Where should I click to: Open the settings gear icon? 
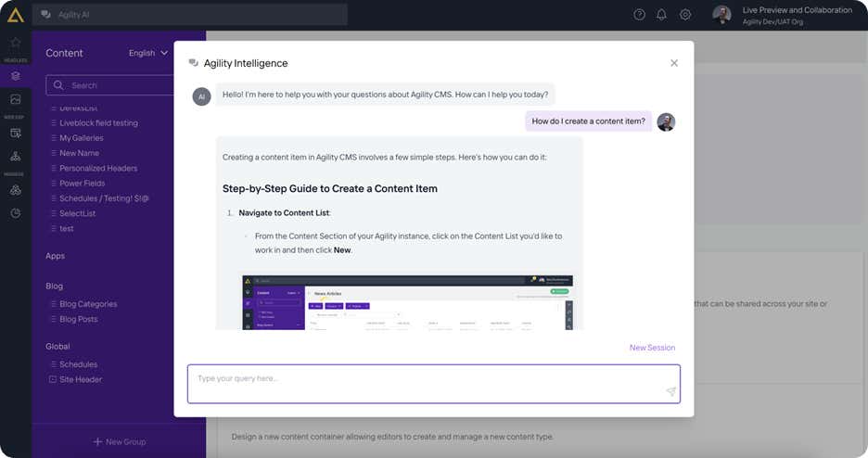tap(685, 15)
